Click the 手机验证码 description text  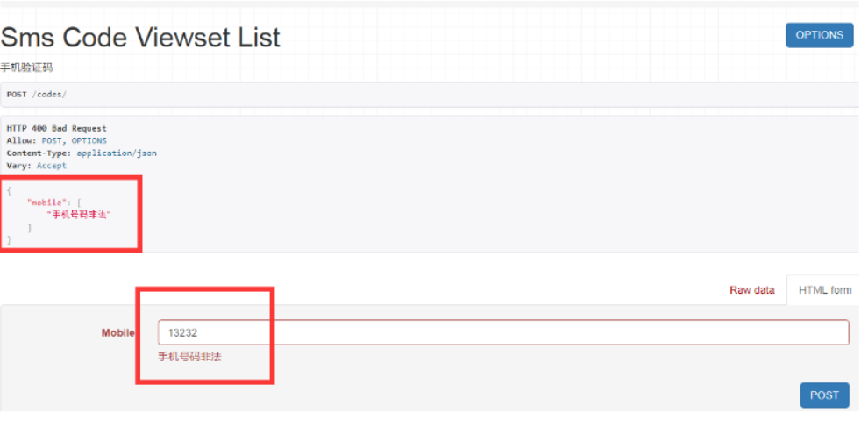[26, 68]
